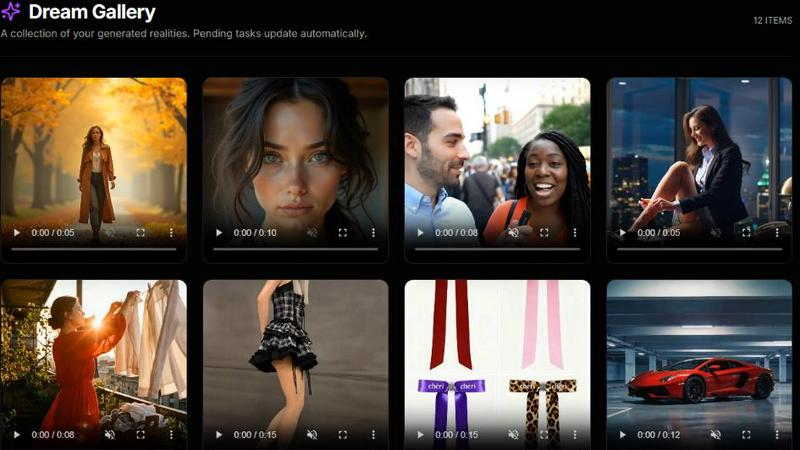Fullscreen the city night window video
The image size is (800, 450).
point(746,233)
